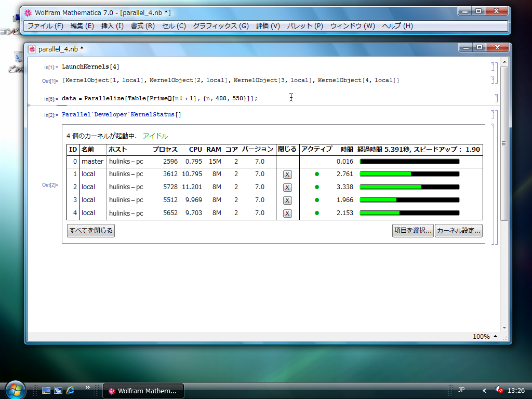The image size is (532, 399).
Task: Open the ウィンドウ (W) menu
Action: click(353, 26)
